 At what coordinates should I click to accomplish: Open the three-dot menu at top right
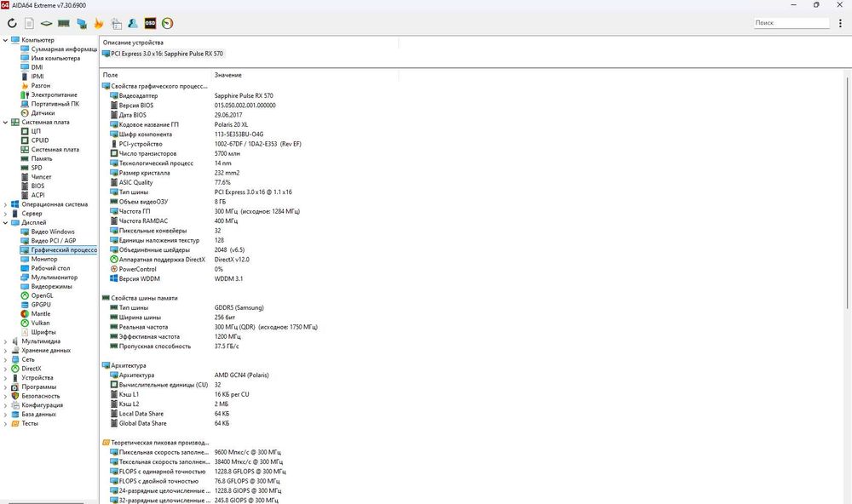(841, 23)
